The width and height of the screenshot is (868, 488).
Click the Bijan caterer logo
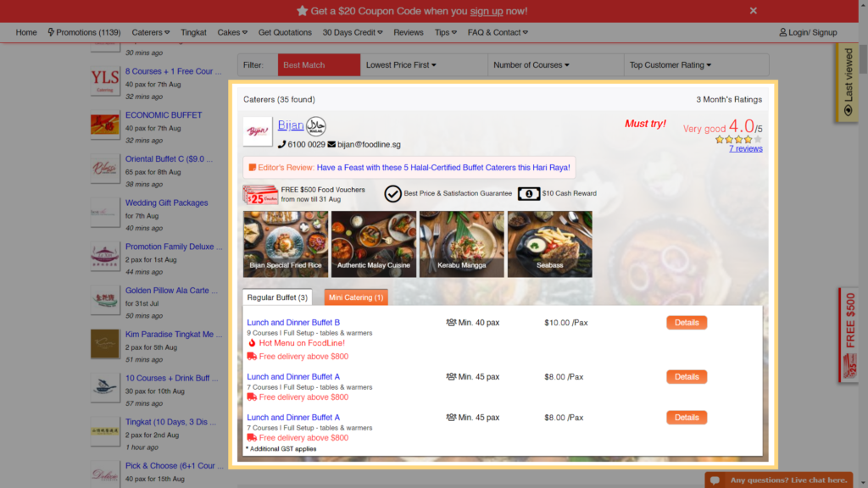(x=258, y=131)
